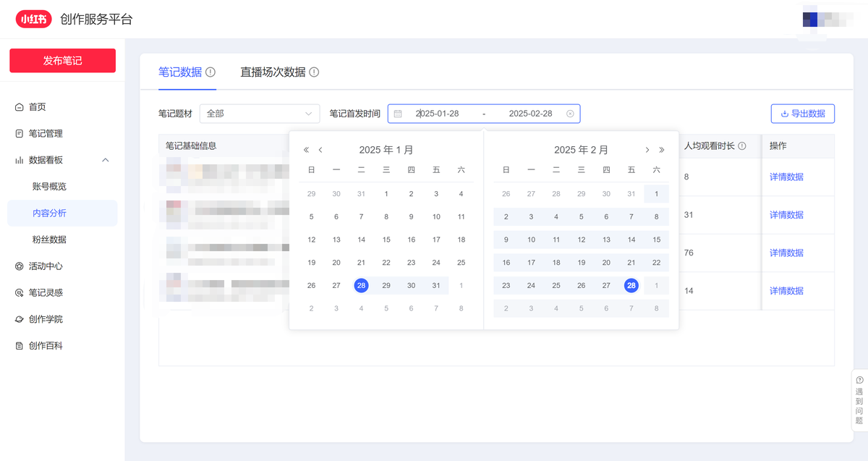Viewport: 868px width, 461px height.
Task: Click the Xiaohongshu red logo
Action: coord(33,20)
